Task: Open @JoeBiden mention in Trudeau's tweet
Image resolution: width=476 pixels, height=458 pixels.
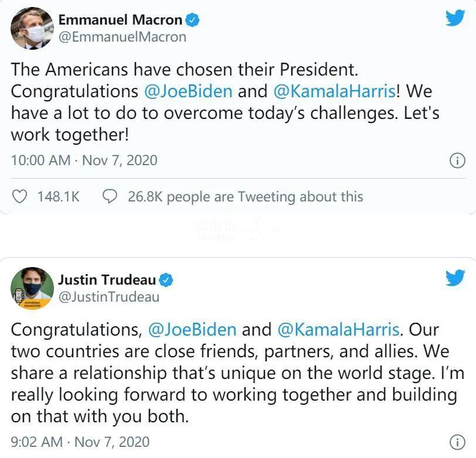Action: point(192,329)
